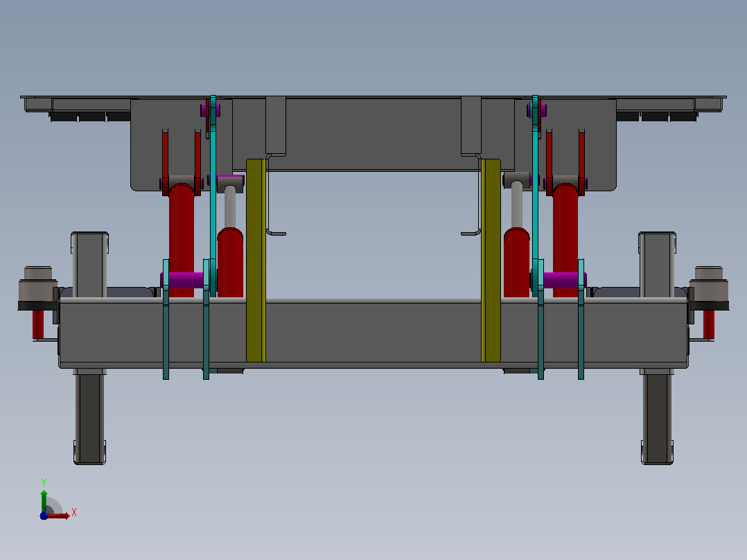
Task: Select the lower-left magenta pin
Action: (x=186, y=280)
